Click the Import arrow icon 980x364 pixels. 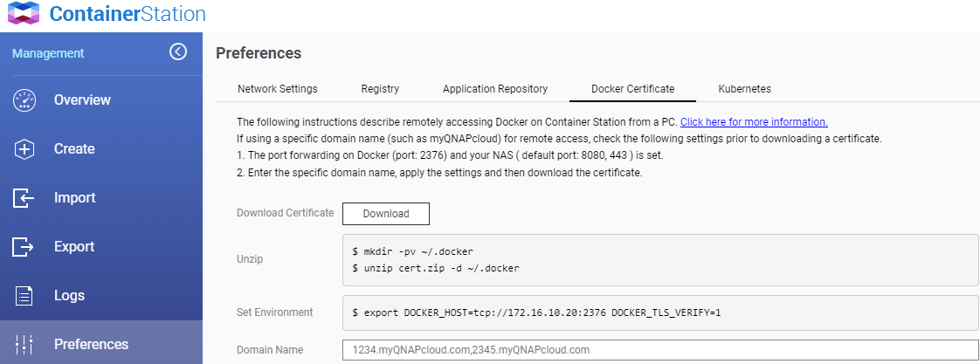pyautogui.click(x=24, y=198)
